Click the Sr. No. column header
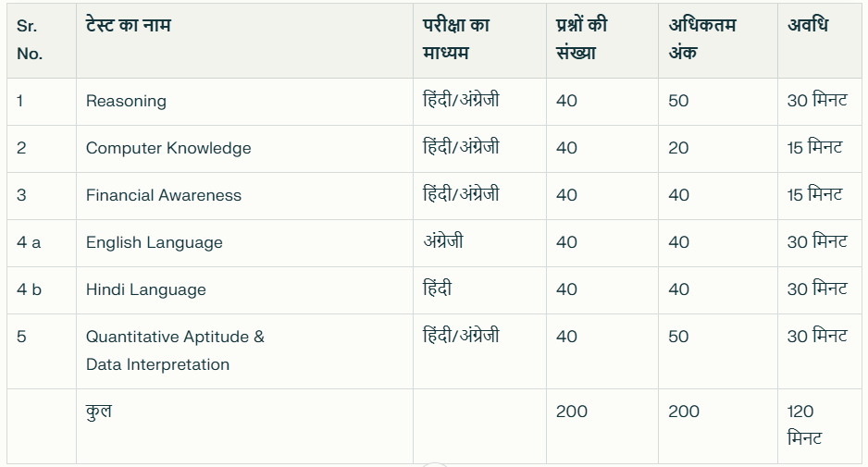 pos(30,40)
